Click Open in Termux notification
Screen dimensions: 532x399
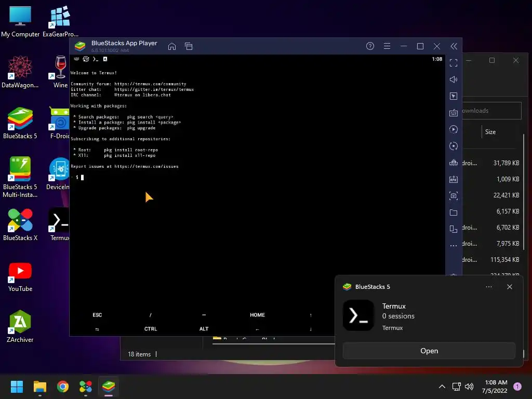(x=429, y=351)
